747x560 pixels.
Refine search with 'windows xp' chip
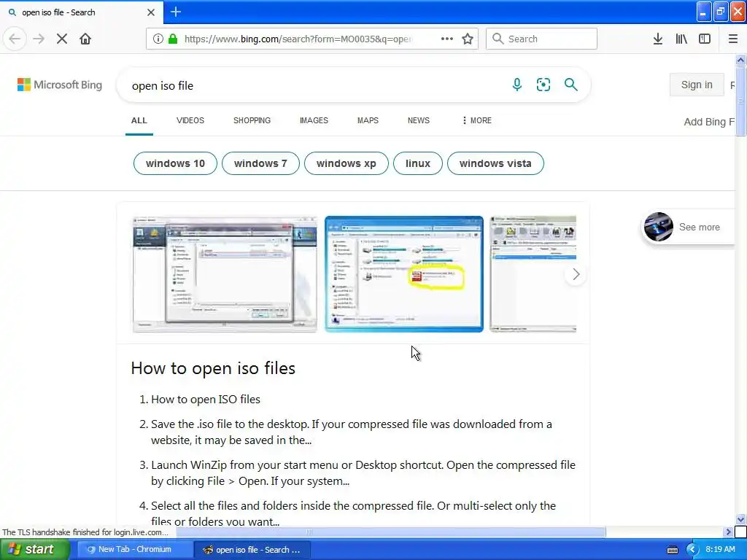[347, 163]
